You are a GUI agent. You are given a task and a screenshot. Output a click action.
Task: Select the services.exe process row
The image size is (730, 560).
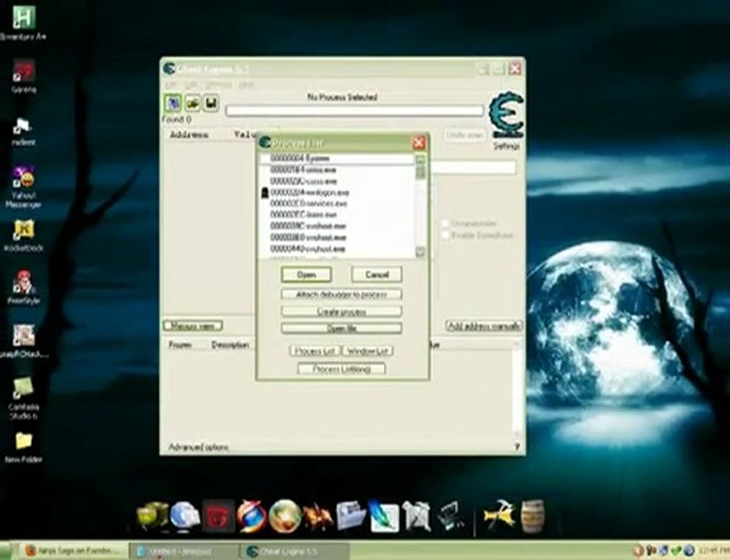(337, 204)
